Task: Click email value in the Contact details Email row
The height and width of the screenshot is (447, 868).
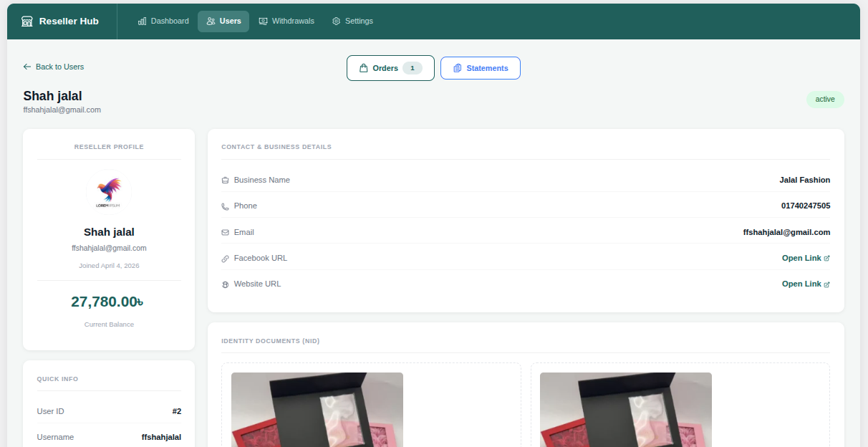Action: click(x=786, y=232)
